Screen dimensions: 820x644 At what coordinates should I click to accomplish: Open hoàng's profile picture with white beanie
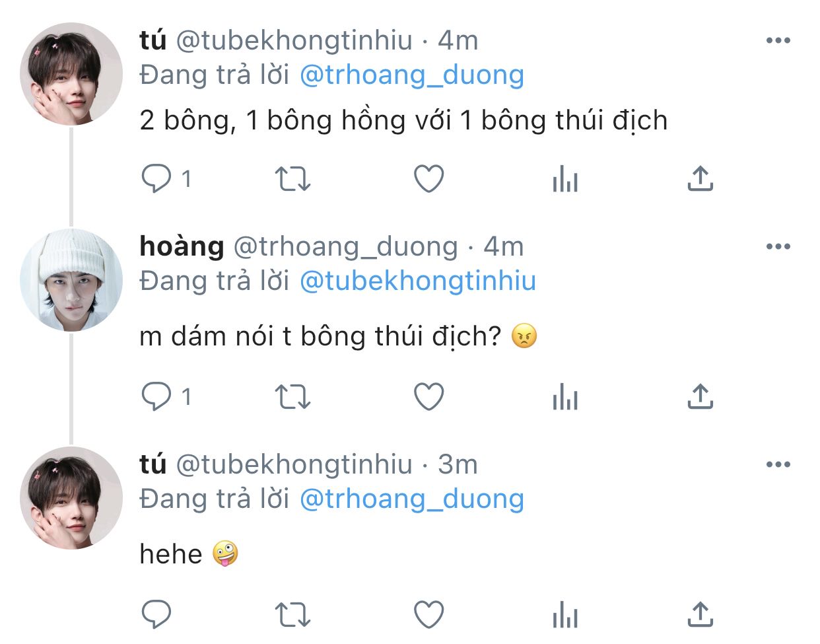(x=71, y=280)
